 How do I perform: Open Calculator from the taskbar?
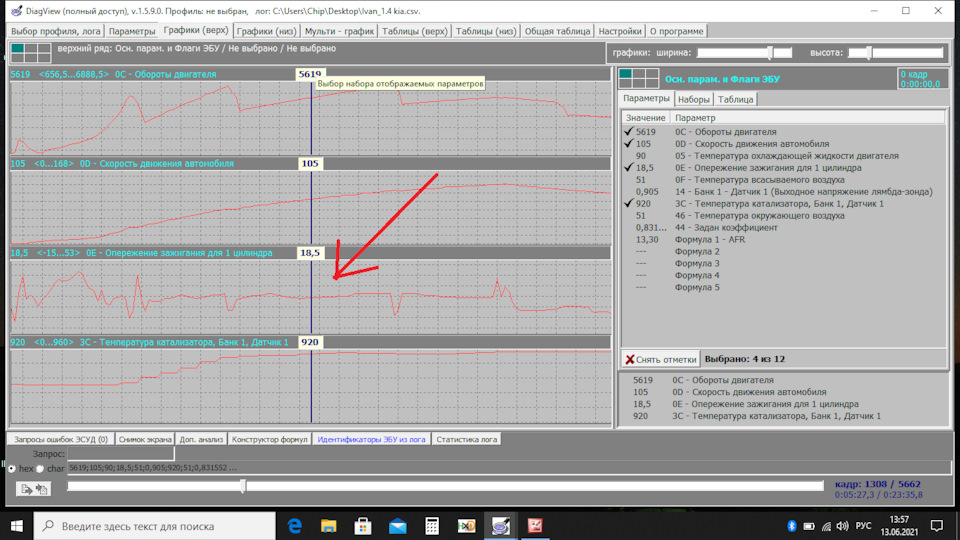tap(432, 526)
